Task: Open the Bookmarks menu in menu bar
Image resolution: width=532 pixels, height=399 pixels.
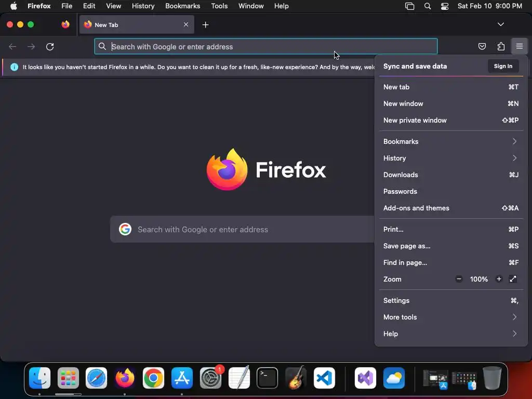Action: 182,6
